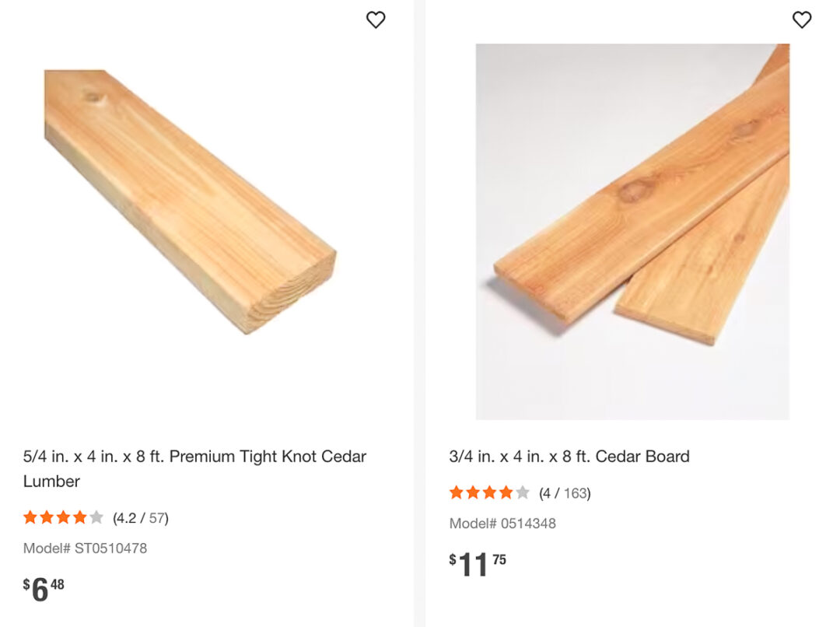Click gray fifth star on Tight Knot Cedar Lumber
The width and height of the screenshot is (840, 627).
[96, 517]
